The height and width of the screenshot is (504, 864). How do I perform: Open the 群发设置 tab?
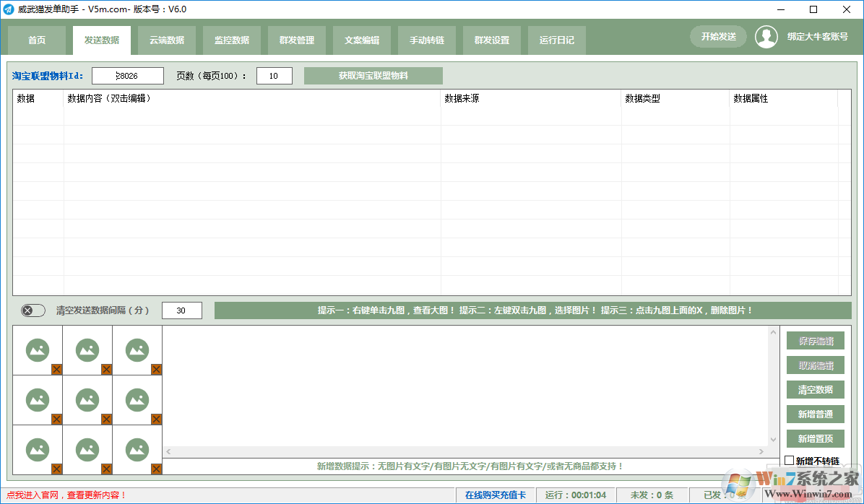pos(492,40)
